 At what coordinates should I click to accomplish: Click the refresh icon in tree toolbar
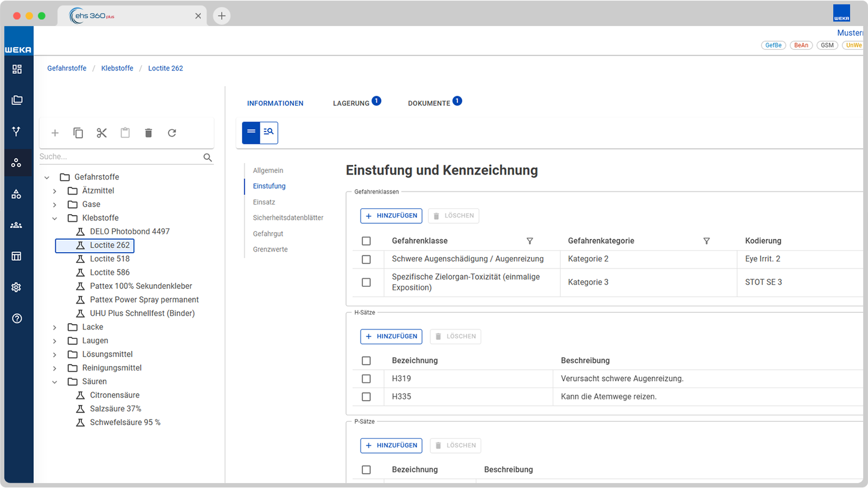[172, 133]
